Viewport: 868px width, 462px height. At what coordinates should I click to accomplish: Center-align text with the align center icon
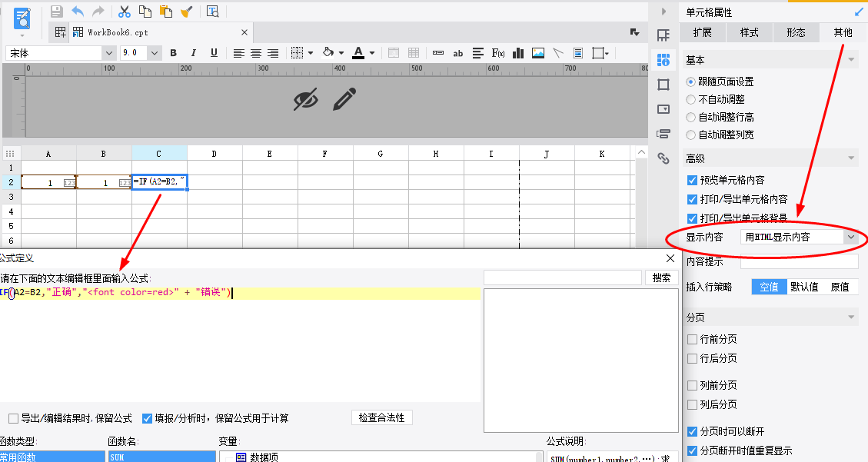[x=255, y=53]
